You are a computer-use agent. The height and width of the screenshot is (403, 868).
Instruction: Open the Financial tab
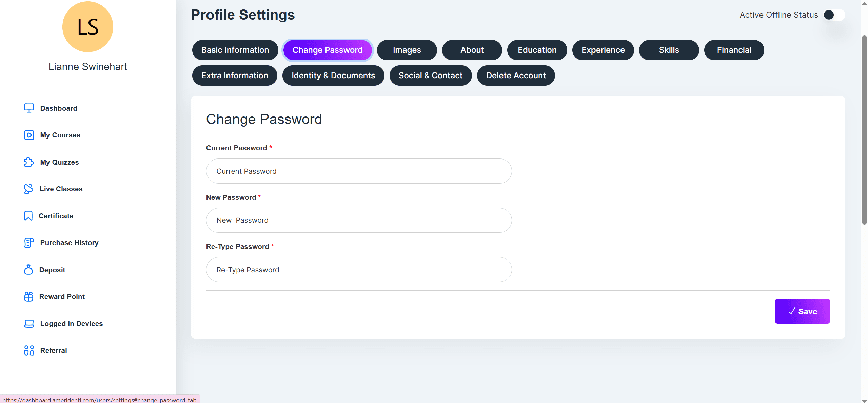click(x=734, y=50)
